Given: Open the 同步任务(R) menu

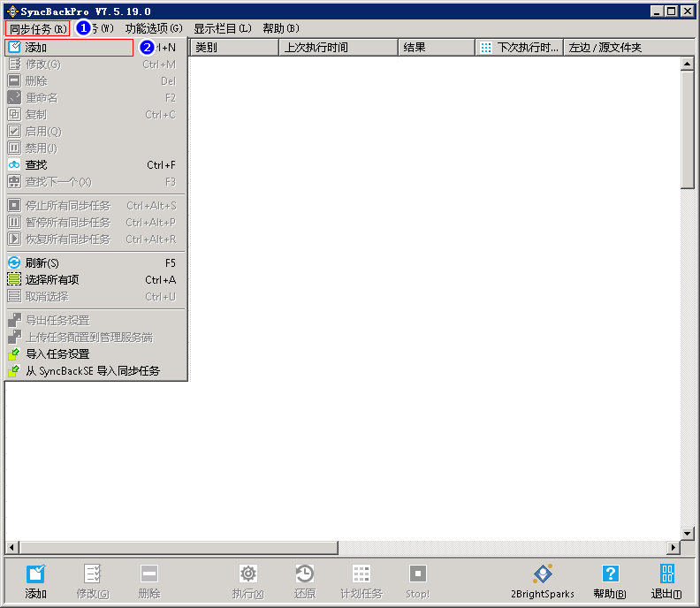Looking at the screenshot, I should coord(38,28).
